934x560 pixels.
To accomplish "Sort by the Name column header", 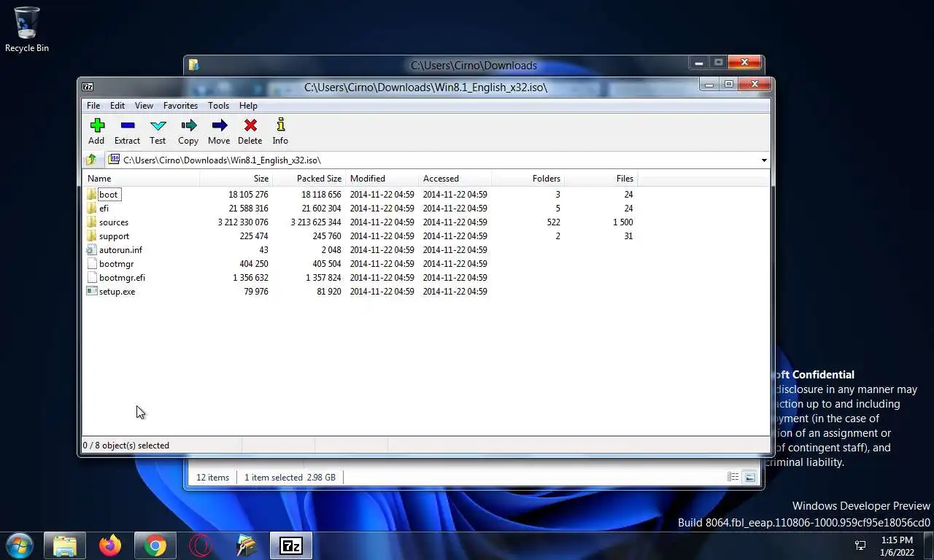I will coord(142,178).
